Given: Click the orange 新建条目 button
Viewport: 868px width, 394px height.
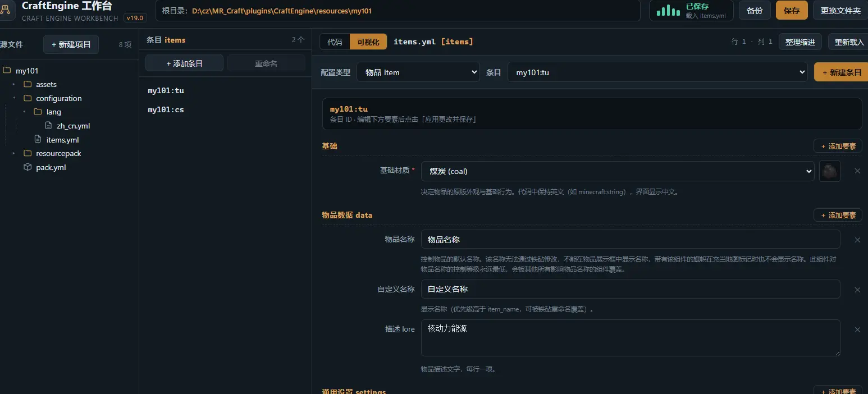Looking at the screenshot, I should (841, 72).
